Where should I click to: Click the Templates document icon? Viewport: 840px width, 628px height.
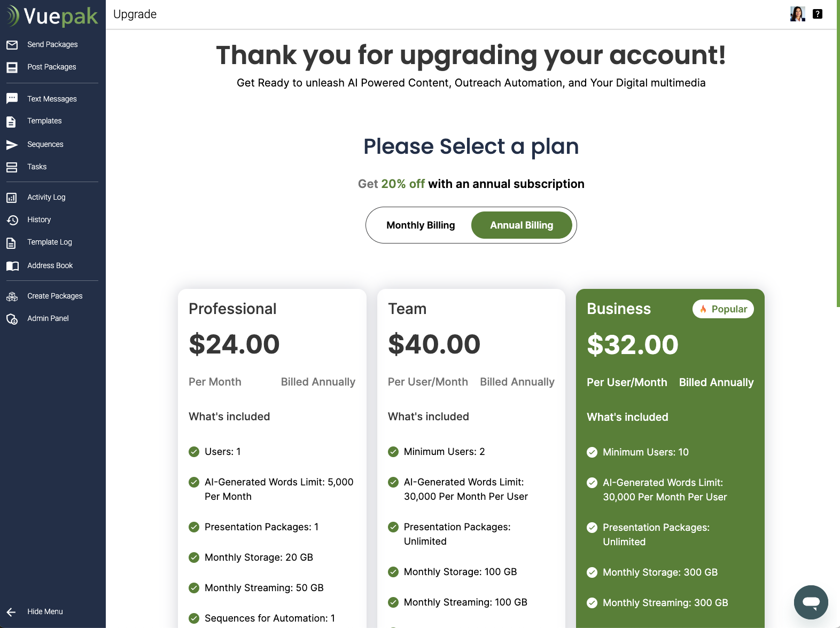pyautogui.click(x=12, y=121)
